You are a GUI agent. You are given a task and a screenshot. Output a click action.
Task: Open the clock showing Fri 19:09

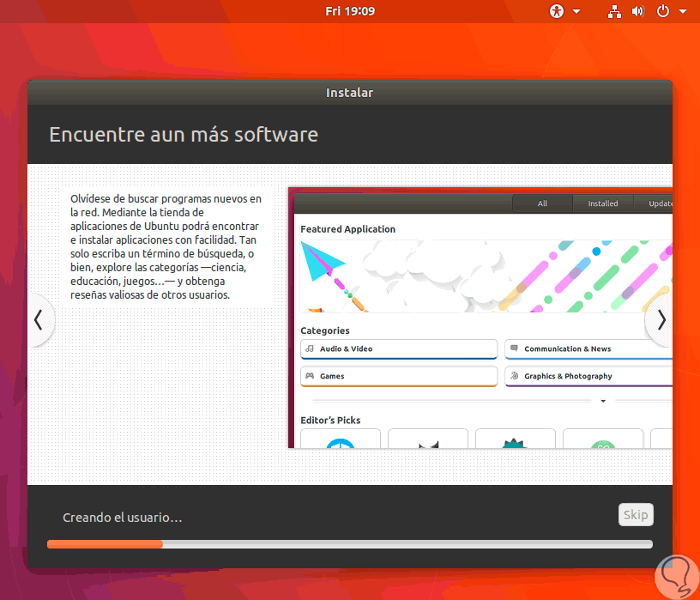[x=350, y=11]
